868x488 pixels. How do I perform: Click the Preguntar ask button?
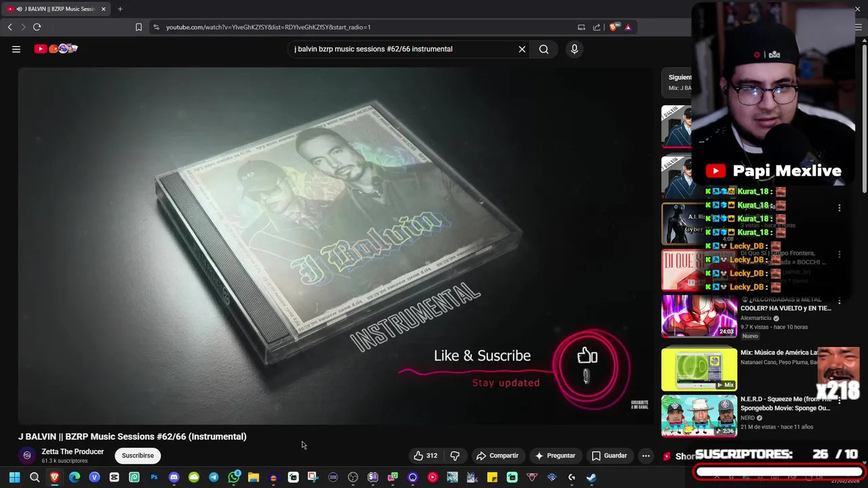555,455
